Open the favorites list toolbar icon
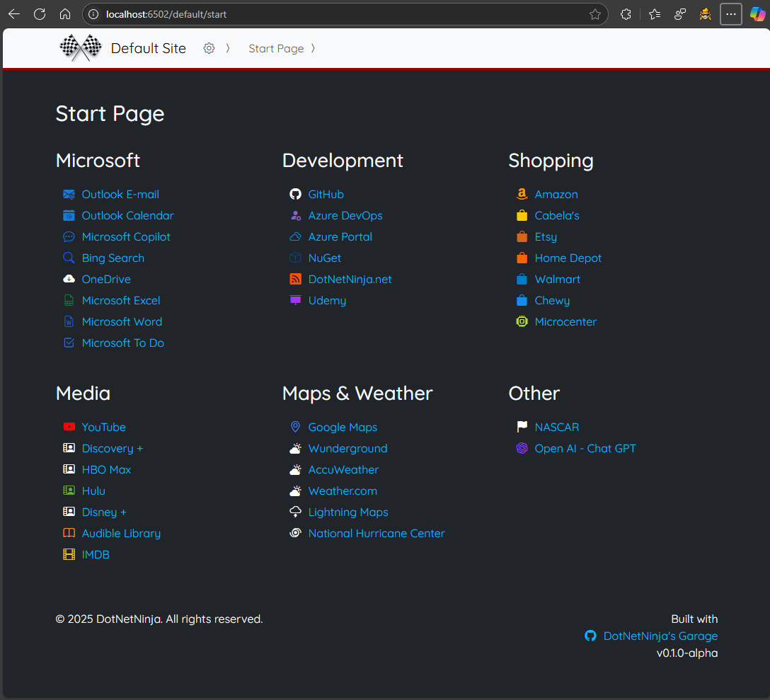Screen dimensions: 770x700 pos(655,14)
